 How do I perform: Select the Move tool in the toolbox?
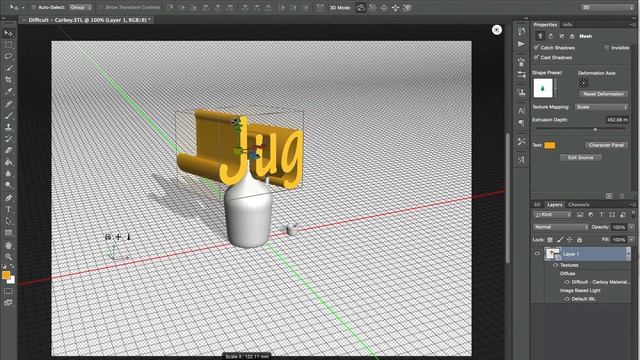pos(9,33)
